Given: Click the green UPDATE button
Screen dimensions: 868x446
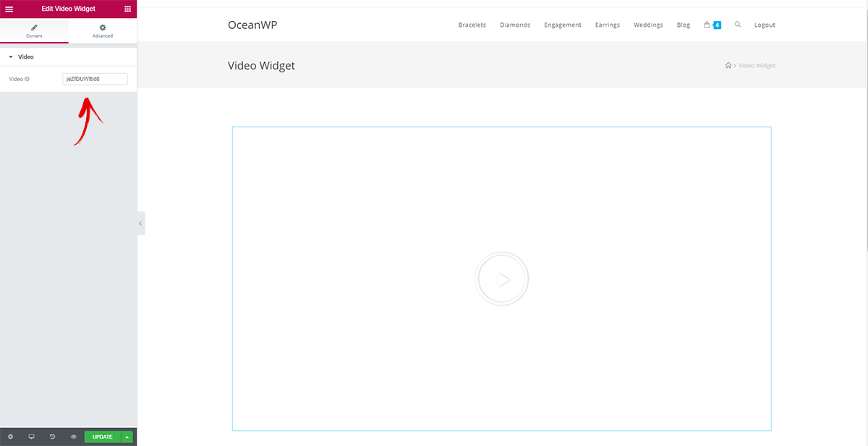Looking at the screenshot, I should pos(103,437).
